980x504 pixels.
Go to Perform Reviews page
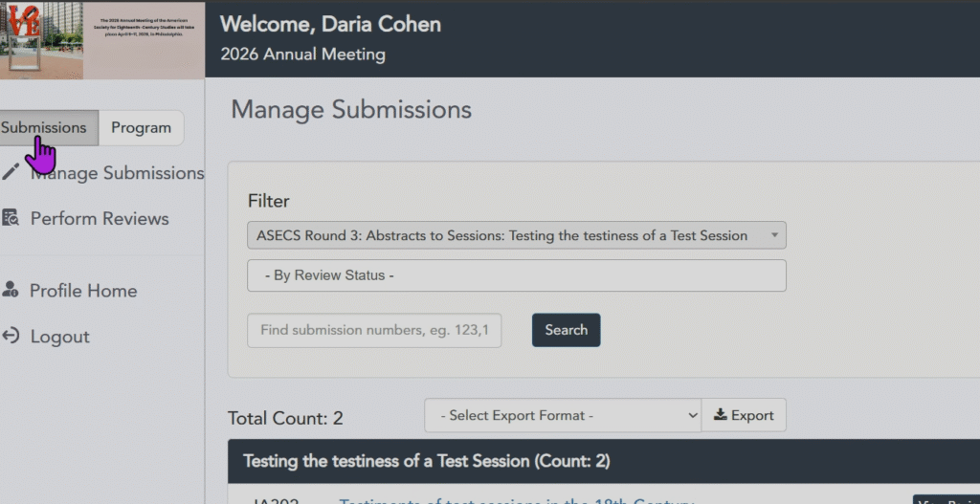[100, 218]
